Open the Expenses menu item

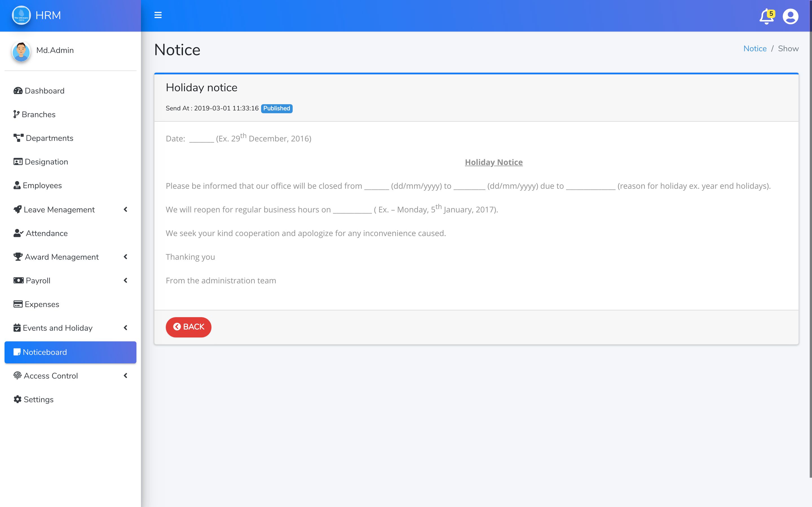(x=42, y=304)
